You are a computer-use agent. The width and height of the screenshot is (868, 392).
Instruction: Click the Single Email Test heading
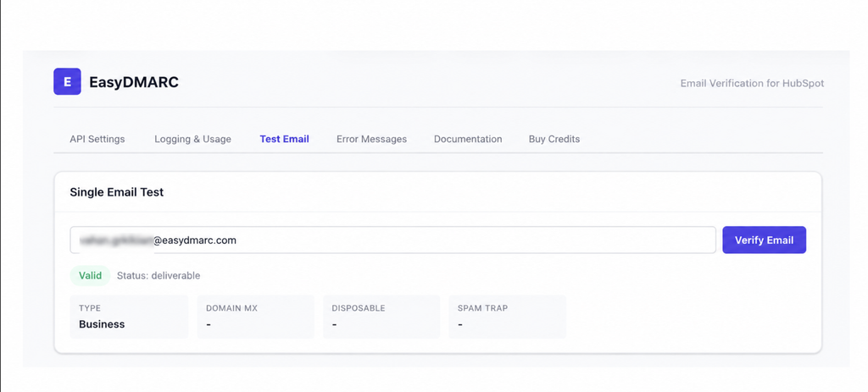(117, 192)
